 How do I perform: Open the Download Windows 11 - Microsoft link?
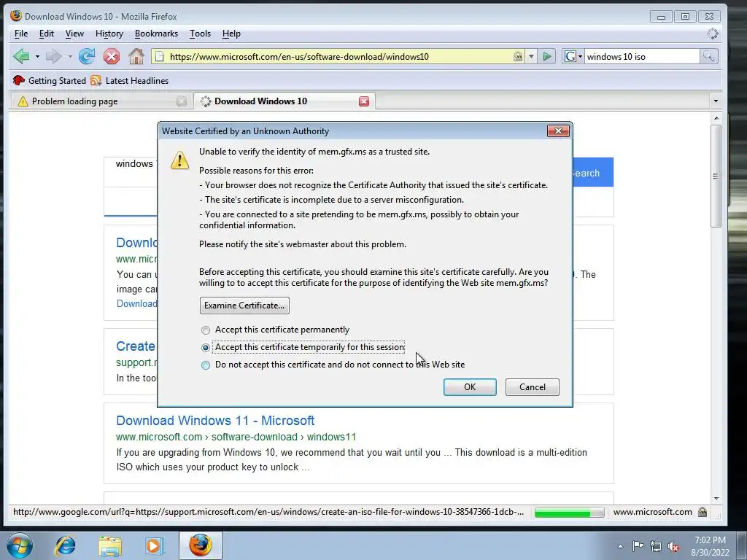215,421
